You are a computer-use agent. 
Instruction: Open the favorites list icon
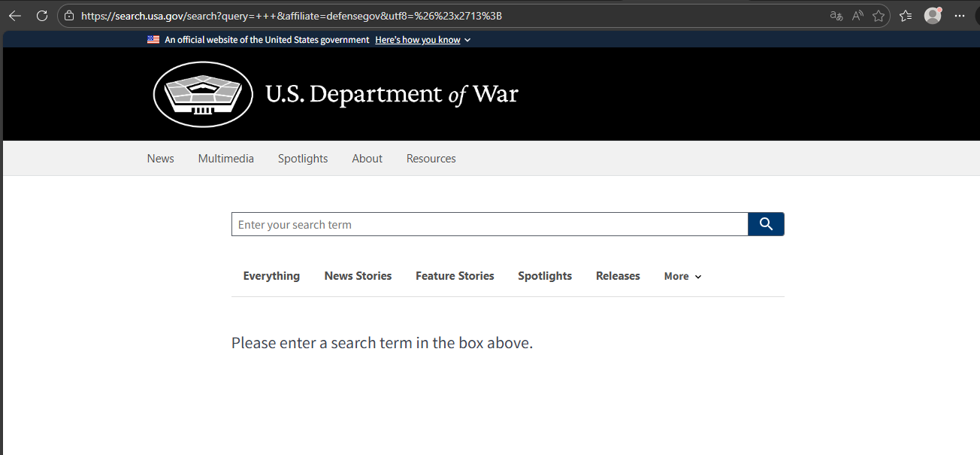[x=906, y=16]
